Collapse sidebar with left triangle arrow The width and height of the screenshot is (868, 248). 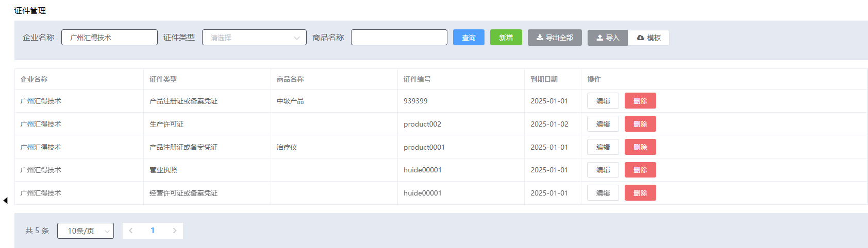pos(5,201)
